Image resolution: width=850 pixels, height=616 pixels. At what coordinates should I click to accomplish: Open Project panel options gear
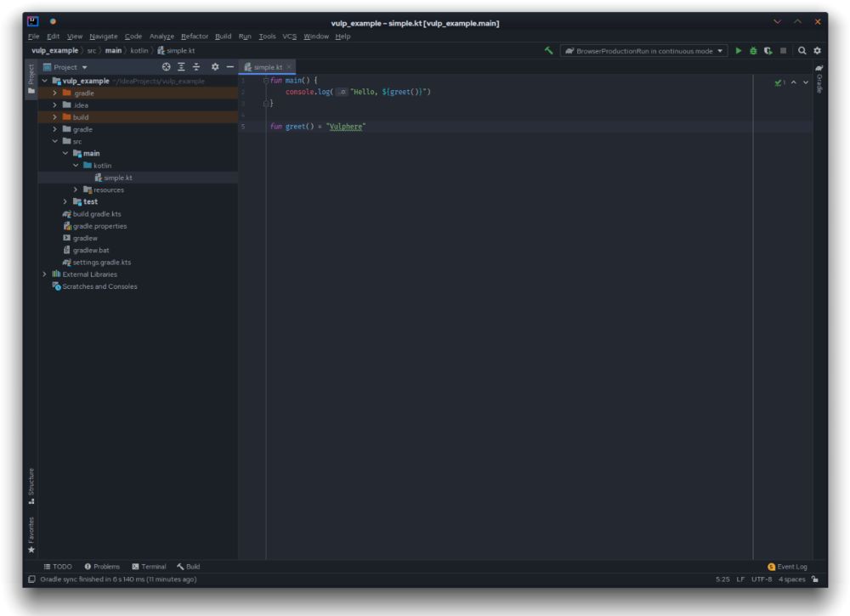tap(215, 66)
